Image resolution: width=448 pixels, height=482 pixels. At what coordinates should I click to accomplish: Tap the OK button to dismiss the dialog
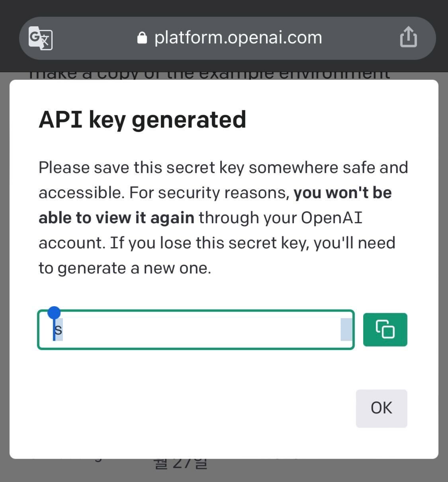coord(382,408)
